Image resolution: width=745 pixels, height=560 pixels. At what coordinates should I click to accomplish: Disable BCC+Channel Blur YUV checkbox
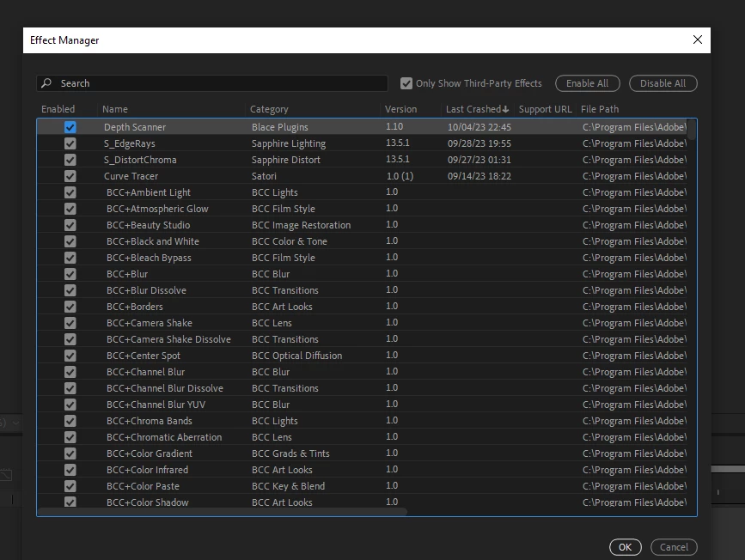[x=70, y=405]
